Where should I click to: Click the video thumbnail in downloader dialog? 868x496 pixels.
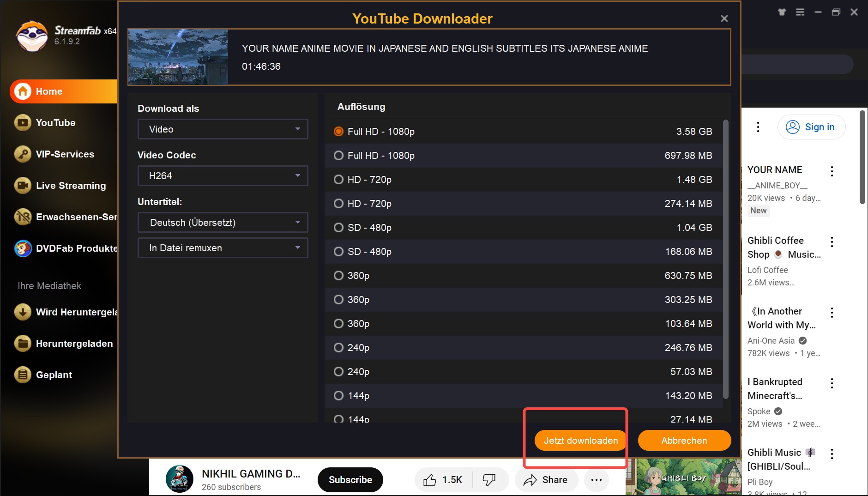click(x=178, y=57)
